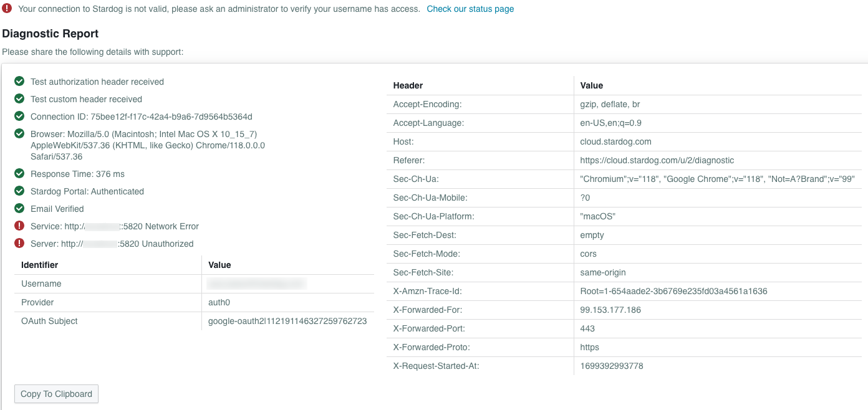The height and width of the screenshot is (410, 868).
Task: Click the warning icon in the top red banner
Action: point(7,9)
